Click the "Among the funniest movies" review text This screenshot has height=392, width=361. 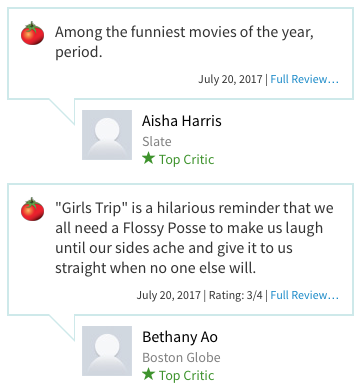tap(184, 42)
